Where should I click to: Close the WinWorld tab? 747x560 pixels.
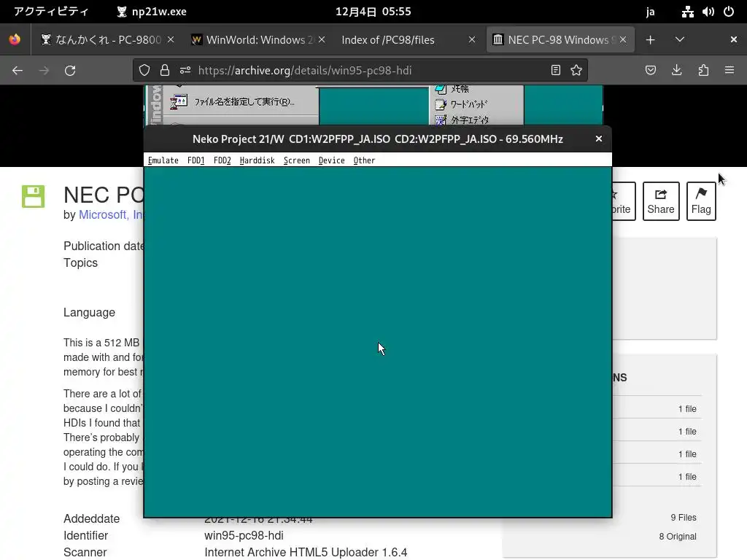point(322,39)
